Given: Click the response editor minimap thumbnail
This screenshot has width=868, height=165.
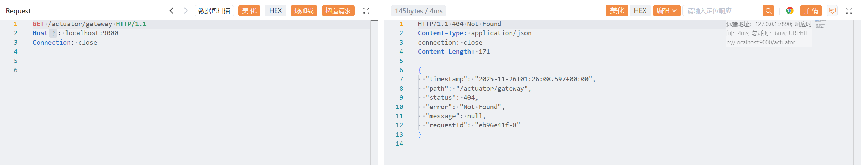Looking at the screenshot, I should click(x=822, y=24).
